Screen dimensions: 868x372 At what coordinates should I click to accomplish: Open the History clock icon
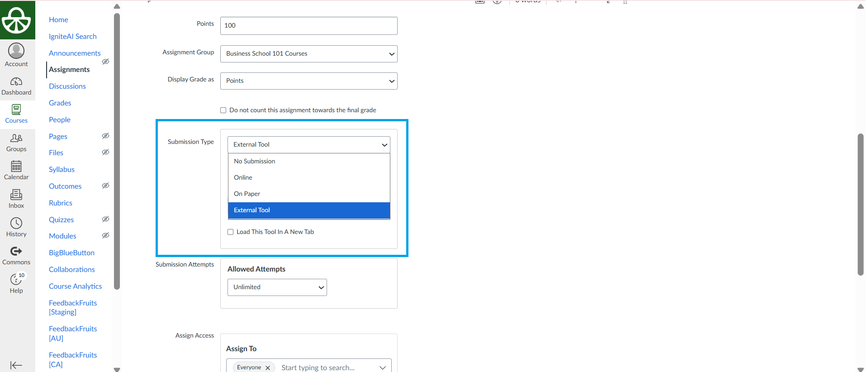coord(16,223)
